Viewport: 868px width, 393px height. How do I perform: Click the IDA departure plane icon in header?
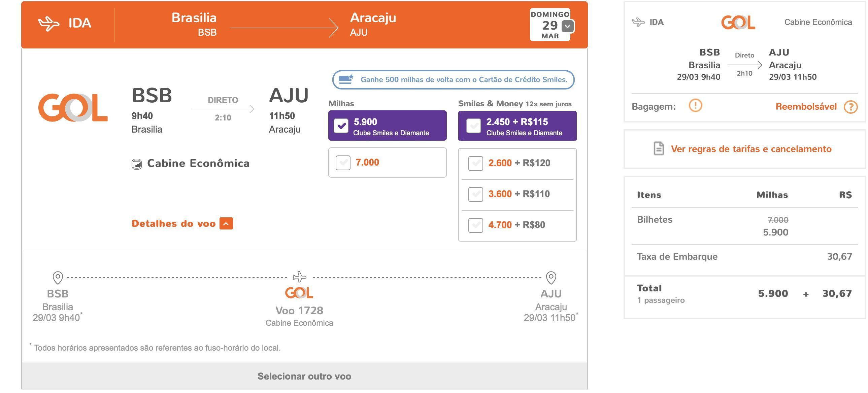49,24
